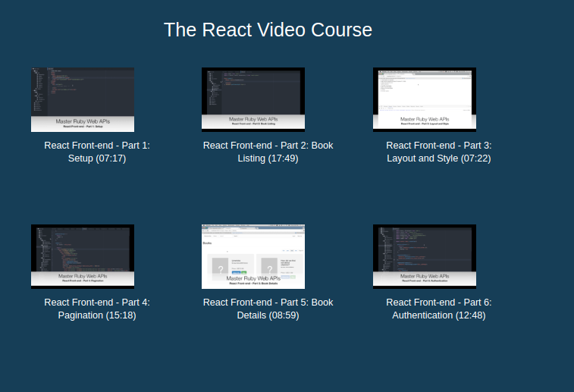The height and width of the screenshot is (392, 574).
Task: Select the 'Part 2: Book Listing (17:49)' caption
Action: click(x=268, y=152)
